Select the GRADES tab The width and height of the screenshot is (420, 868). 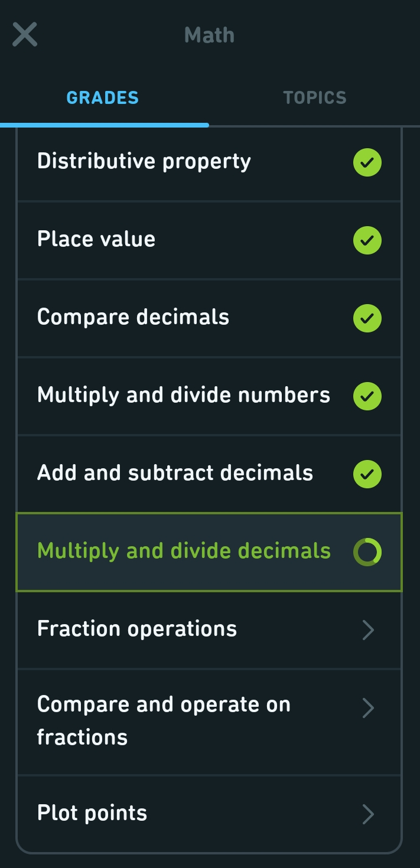(x=103, y=97)
